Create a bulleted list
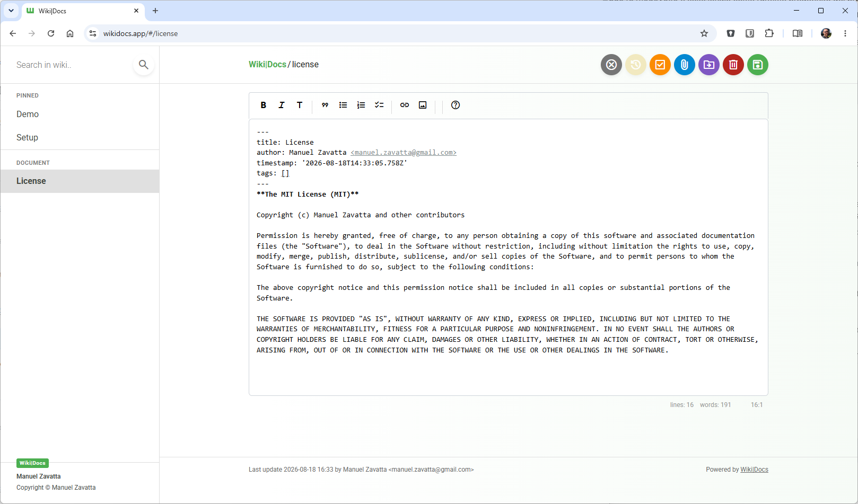The width and height of the screenshot is (858, 504). 343,105
